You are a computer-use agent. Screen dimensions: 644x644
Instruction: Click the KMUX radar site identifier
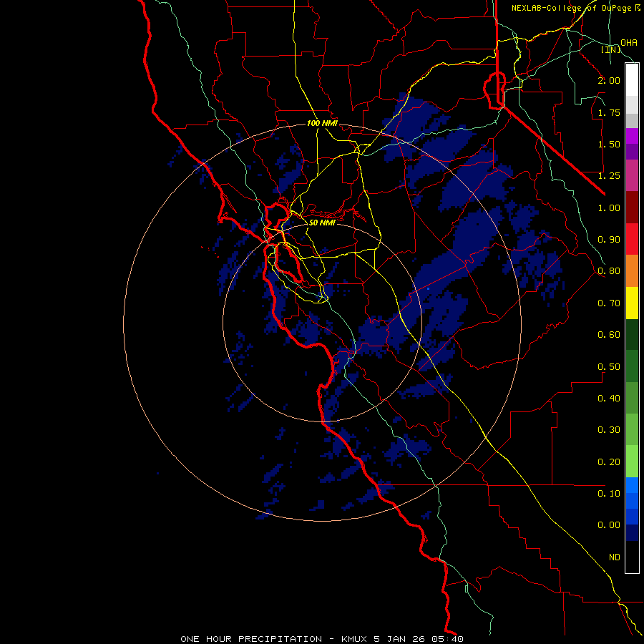[354, 639]
